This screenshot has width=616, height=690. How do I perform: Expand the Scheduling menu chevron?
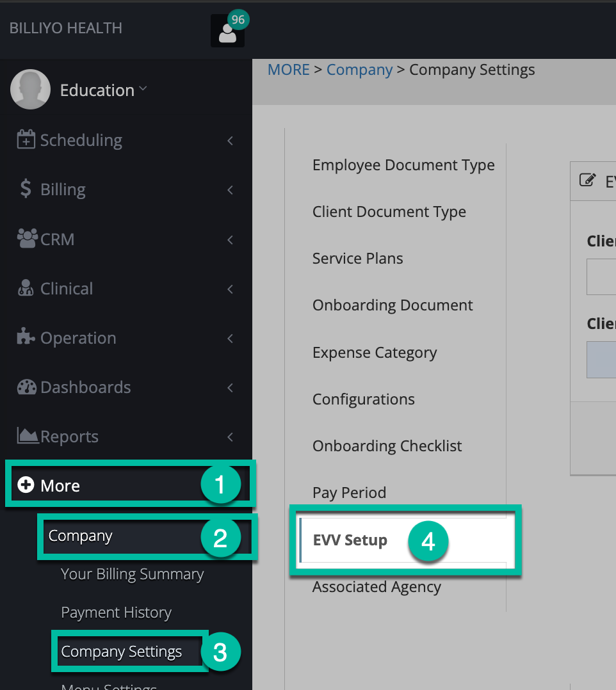[230, 141]
